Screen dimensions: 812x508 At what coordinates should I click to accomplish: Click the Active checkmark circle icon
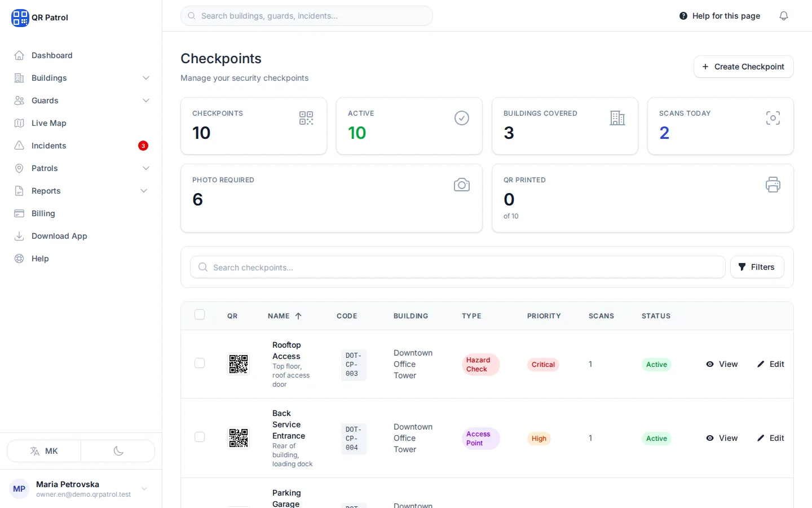(x=462, y=118)
